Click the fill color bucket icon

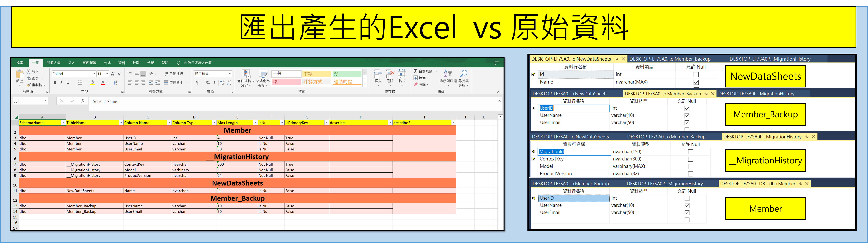point(92,83)
